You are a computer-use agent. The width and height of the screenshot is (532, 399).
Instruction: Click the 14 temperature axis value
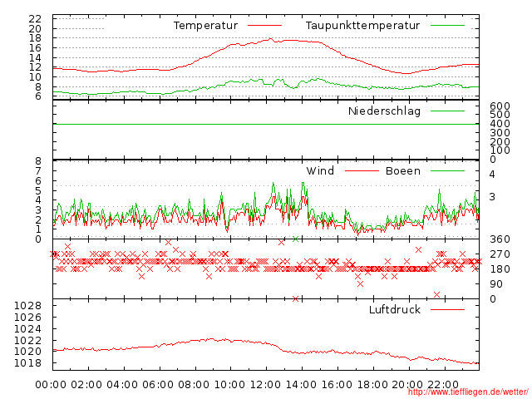(35, 57)
